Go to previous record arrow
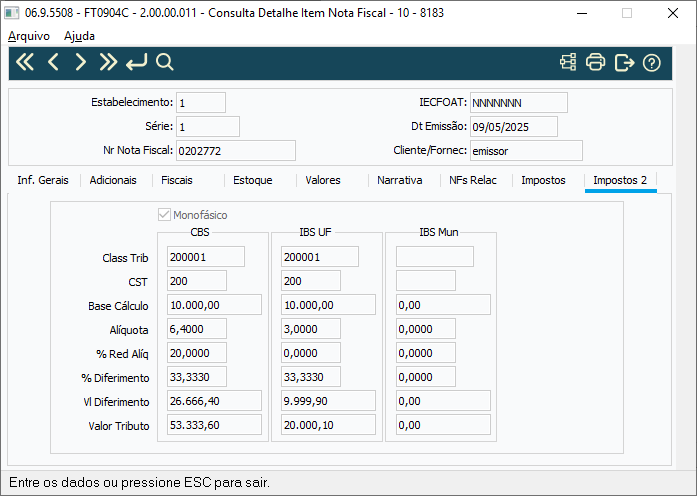This screenshot has height=496, width=697. pyautogui.click(x=53, y=62)
